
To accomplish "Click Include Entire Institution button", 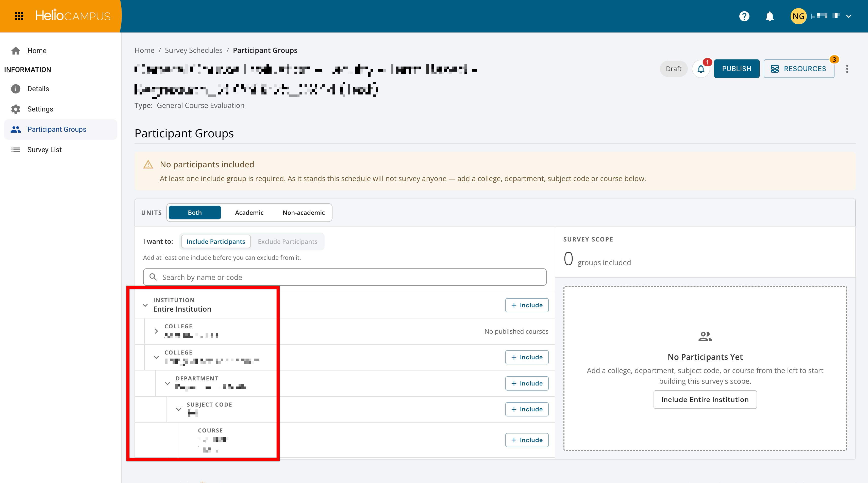I will [705, 399].
